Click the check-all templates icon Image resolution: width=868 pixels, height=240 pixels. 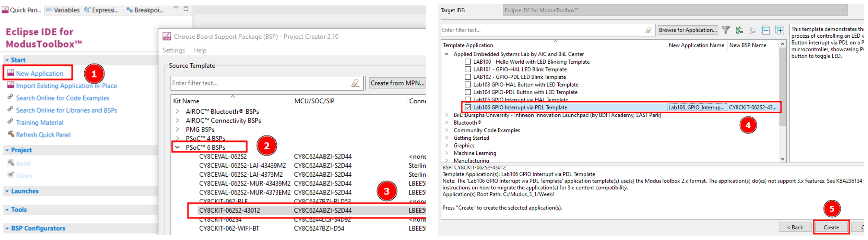739,30
